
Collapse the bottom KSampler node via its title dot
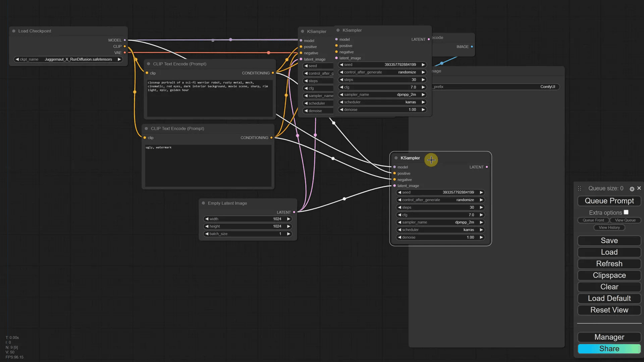395,158
